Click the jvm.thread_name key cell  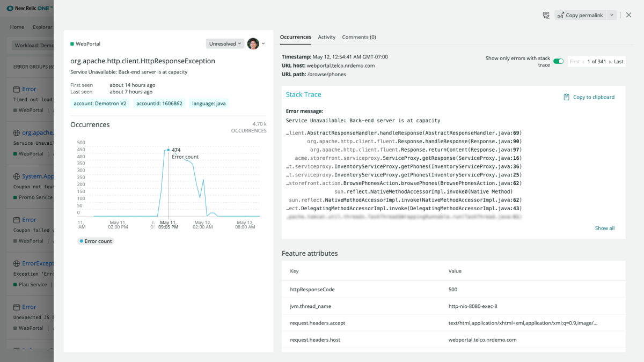[311, 306]
